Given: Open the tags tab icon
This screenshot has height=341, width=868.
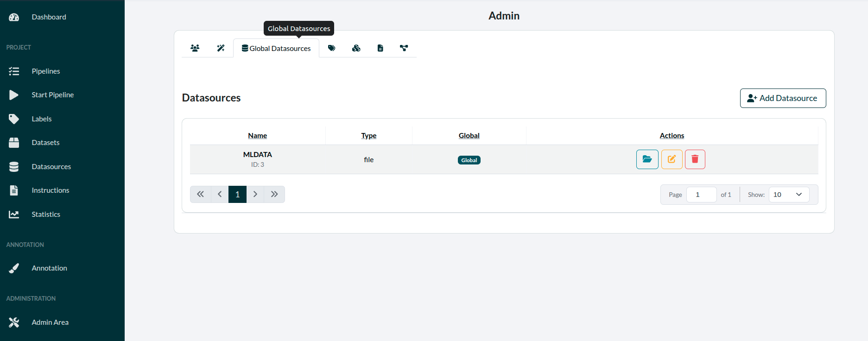Looking at the screenshot, I should [x=332, y=48].
